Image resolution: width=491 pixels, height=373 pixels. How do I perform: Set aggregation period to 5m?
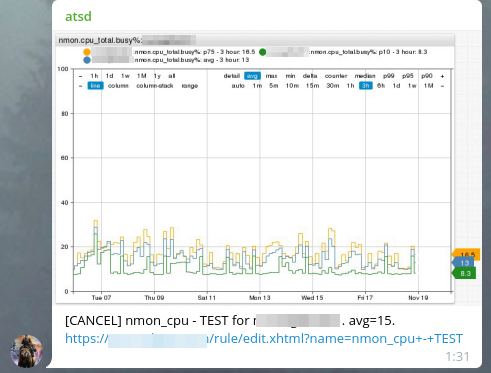click(274, 86)
